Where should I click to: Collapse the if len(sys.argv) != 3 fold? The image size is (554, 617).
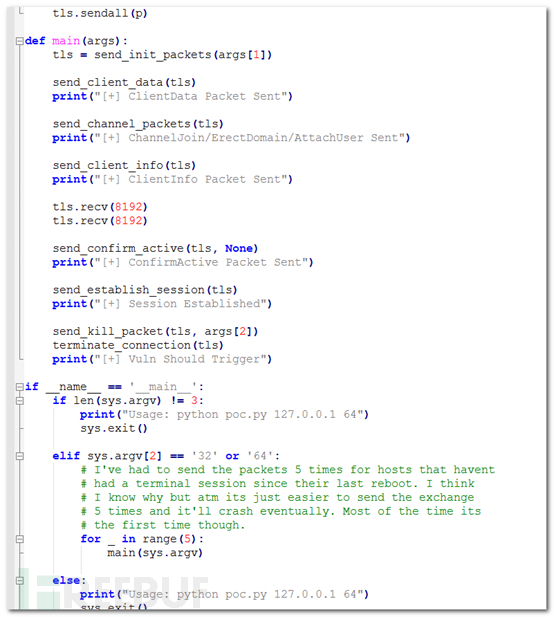pos(19,401)
